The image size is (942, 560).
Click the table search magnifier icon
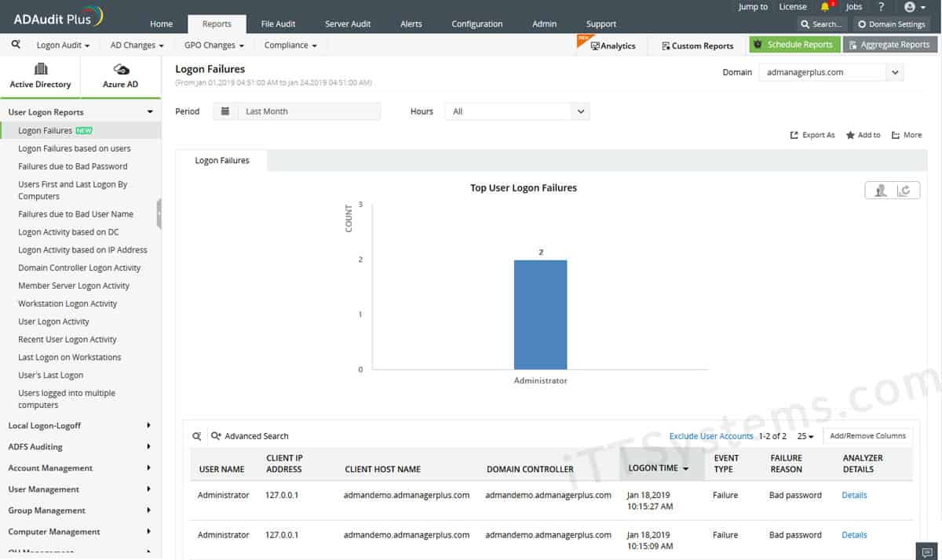click(x=197, y=436)
